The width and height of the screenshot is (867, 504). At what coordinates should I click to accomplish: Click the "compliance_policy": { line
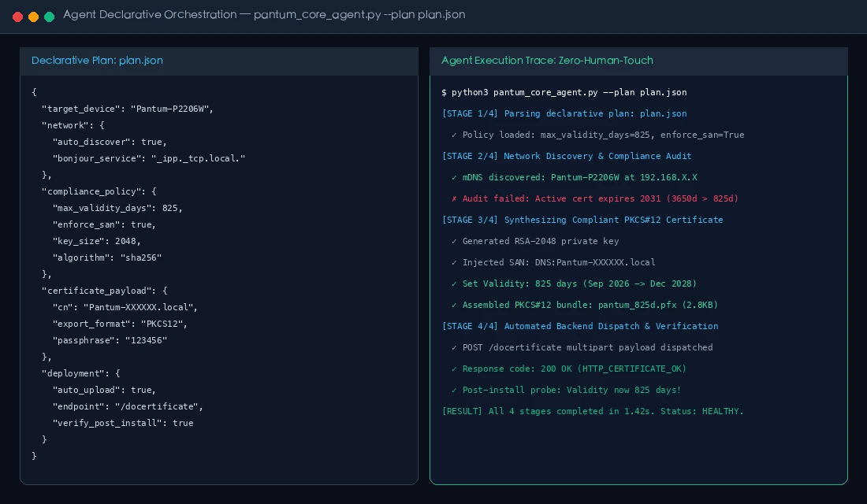coord(99,192)
